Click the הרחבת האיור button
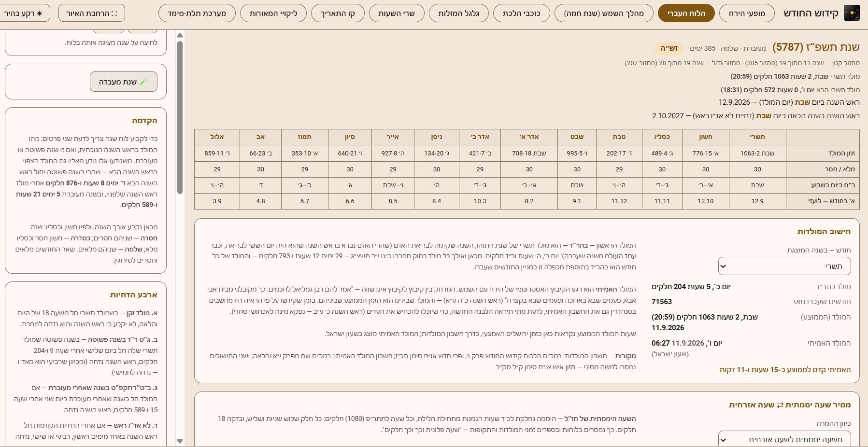The height and width of the screenshot is (447, 868). tap(92, 14)
